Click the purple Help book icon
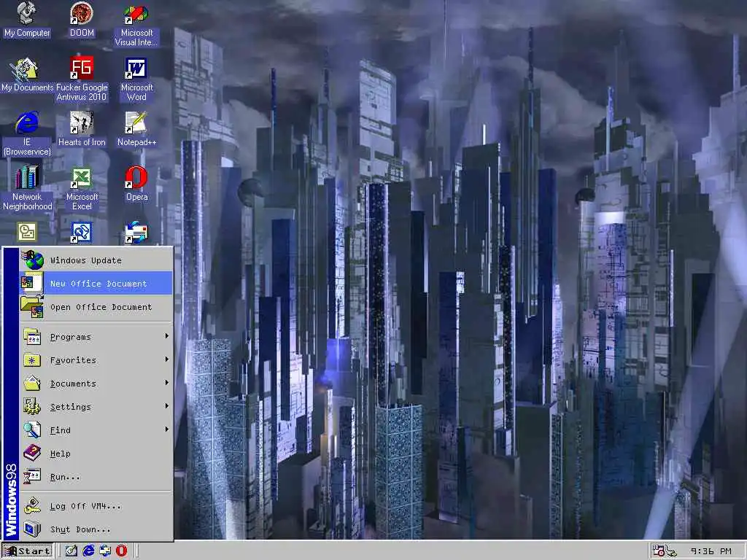 pyautogui.click(x=32, y=453)
